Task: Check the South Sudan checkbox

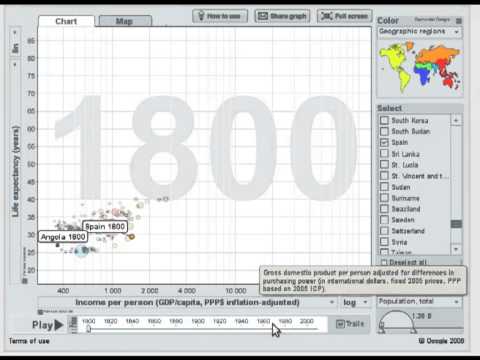Action: (x=384, y=131)
